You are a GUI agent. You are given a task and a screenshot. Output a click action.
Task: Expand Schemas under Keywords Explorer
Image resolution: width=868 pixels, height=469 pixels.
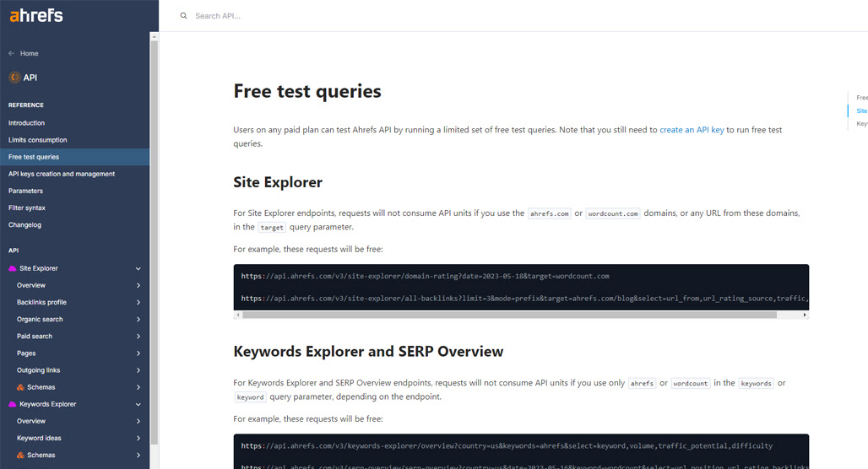(138, 456)
